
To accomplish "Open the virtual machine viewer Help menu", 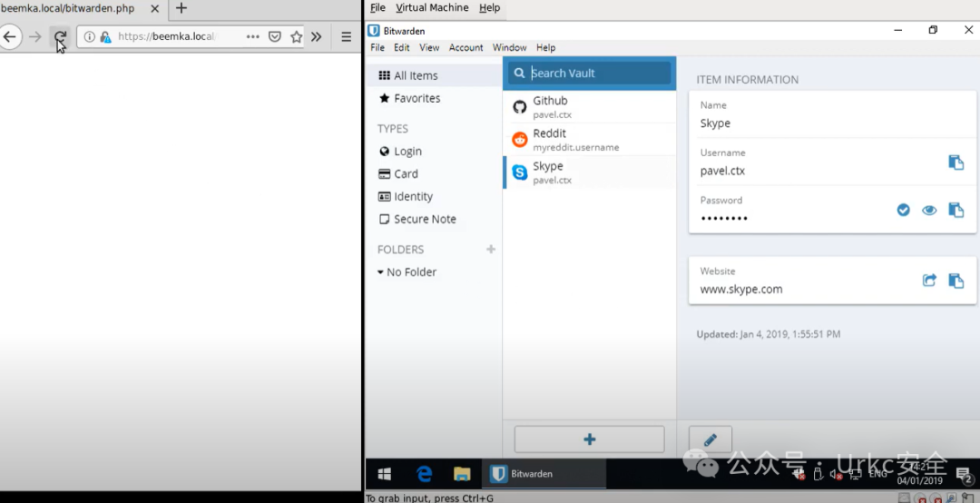I will click(489, 7).
